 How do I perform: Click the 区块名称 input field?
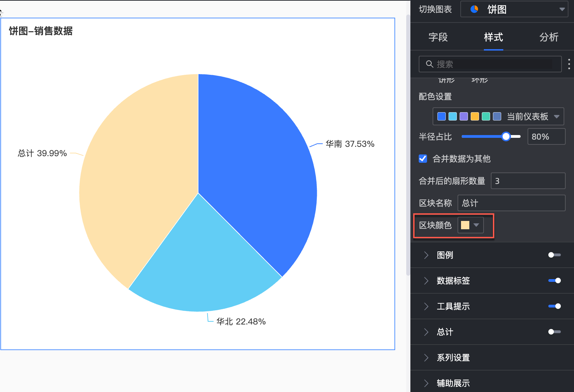(511, 203)
